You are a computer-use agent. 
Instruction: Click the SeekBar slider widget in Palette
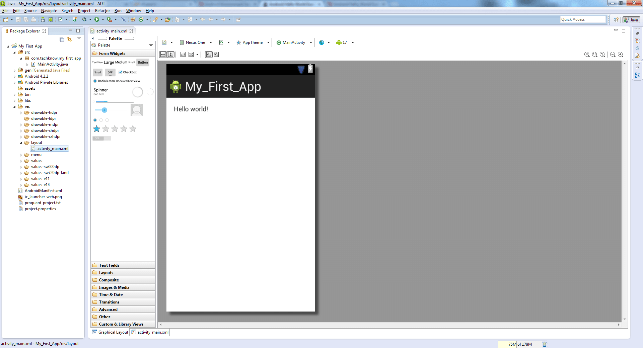[x=111, y=110]
